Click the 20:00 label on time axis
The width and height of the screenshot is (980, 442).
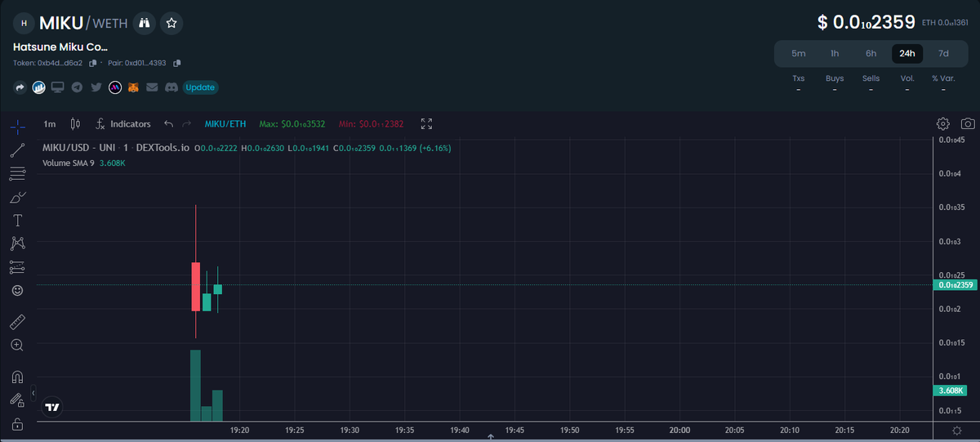pos(679,430)
